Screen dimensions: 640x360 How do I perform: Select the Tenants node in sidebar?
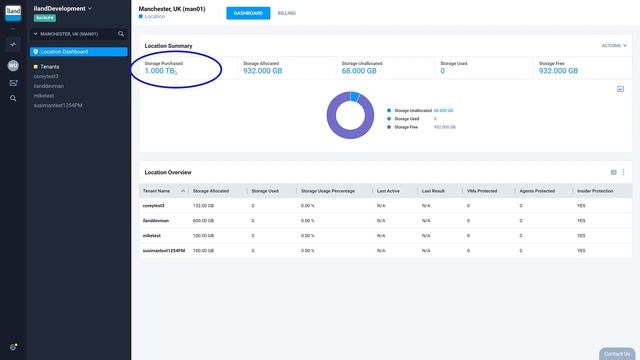click(x=50, y=67)
